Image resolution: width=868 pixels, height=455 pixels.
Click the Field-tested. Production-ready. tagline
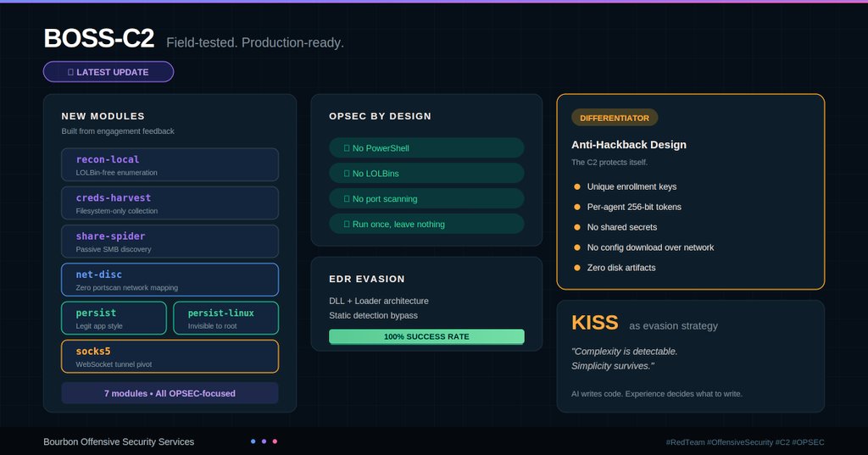click(255, 42)
